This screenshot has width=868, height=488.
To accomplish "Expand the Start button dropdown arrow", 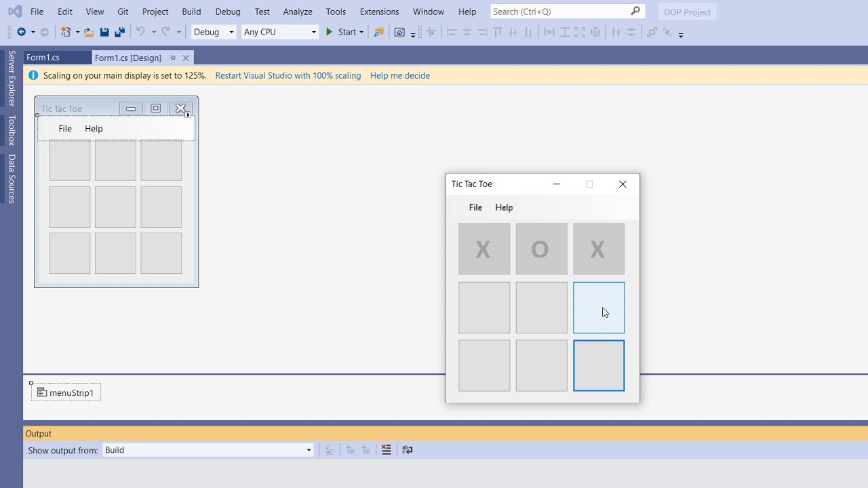I will (x=361, y=32).
